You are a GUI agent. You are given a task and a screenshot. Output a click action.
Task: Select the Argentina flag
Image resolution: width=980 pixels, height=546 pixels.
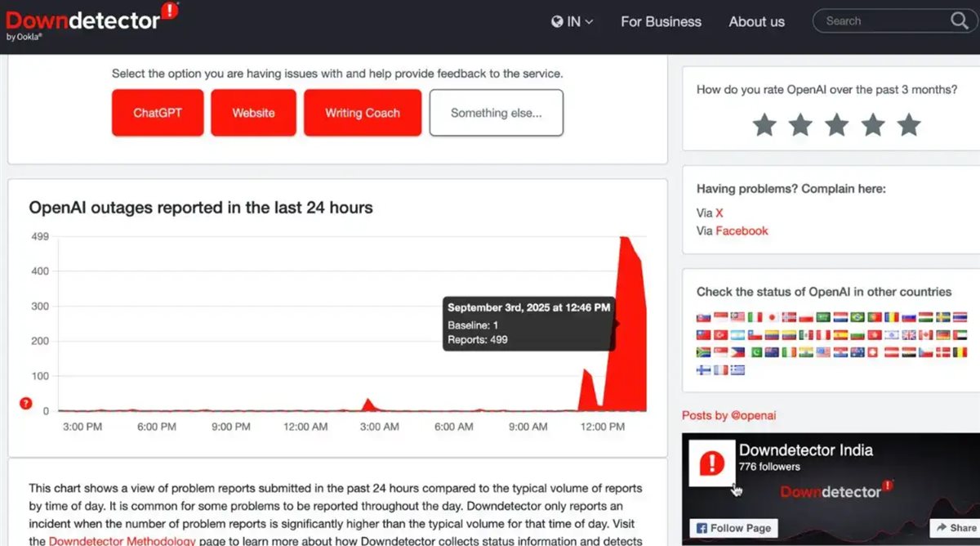[x=737, y=335]
